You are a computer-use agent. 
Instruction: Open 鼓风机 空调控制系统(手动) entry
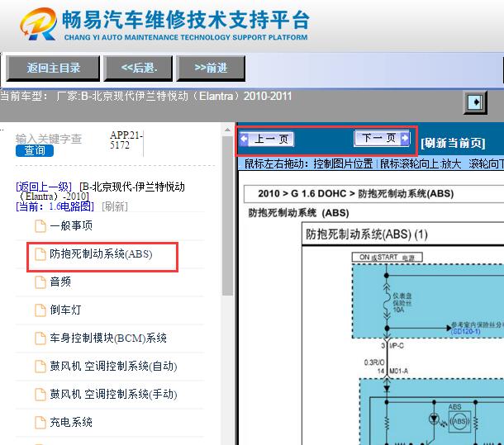click(x=113, y=395)
